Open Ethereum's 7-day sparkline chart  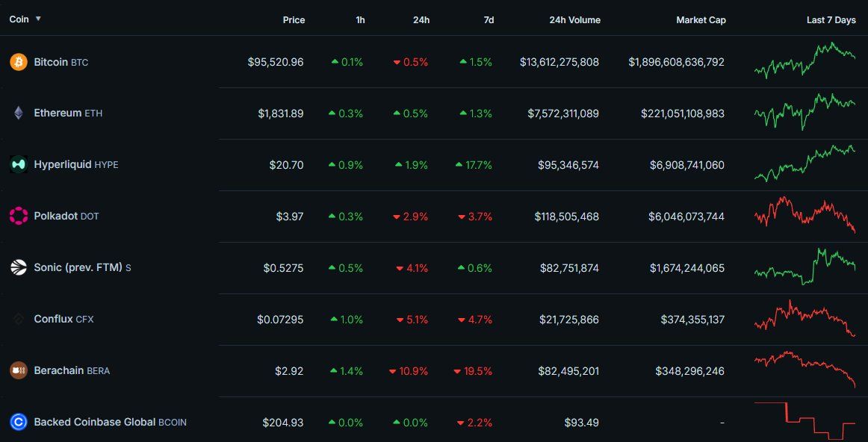pyautogui.click(x=805, y=112)
